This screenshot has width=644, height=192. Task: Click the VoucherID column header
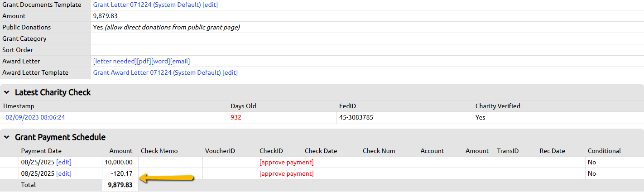[220, 151]
